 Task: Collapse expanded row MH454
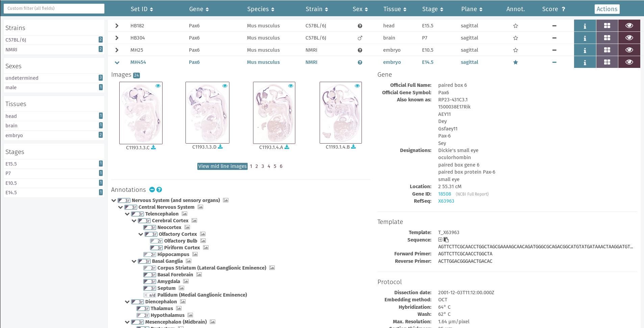117,62
